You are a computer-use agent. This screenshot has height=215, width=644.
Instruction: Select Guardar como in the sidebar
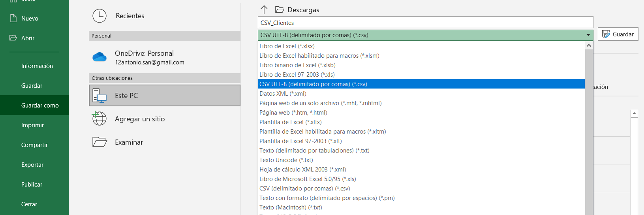34,106
